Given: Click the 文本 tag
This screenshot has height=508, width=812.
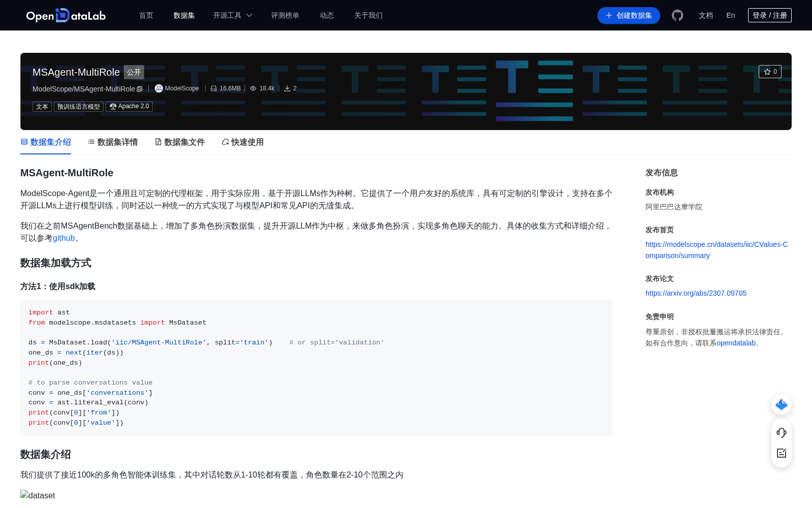Looking at the screenshot, I should (x=42, y=107).
